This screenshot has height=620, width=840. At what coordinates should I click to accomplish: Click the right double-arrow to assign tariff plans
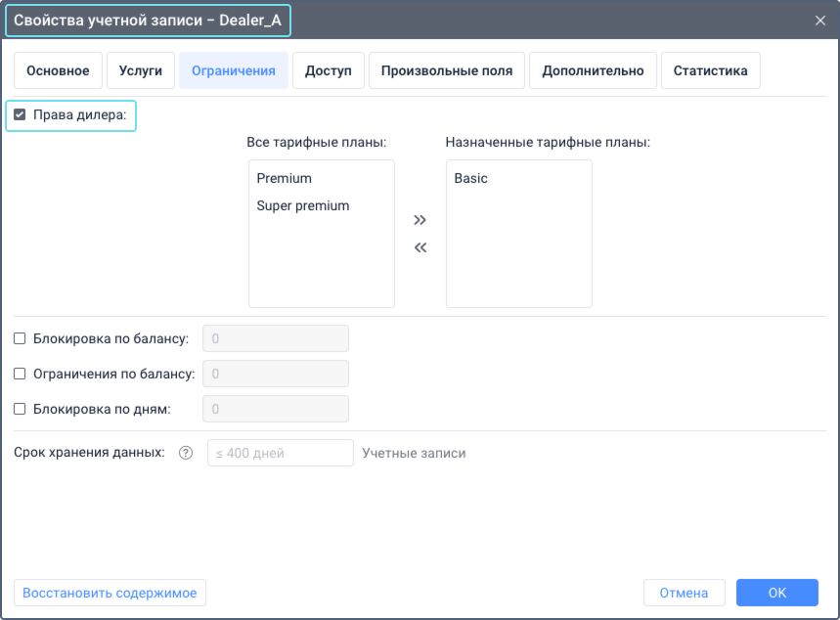click(x=420, y=220)
